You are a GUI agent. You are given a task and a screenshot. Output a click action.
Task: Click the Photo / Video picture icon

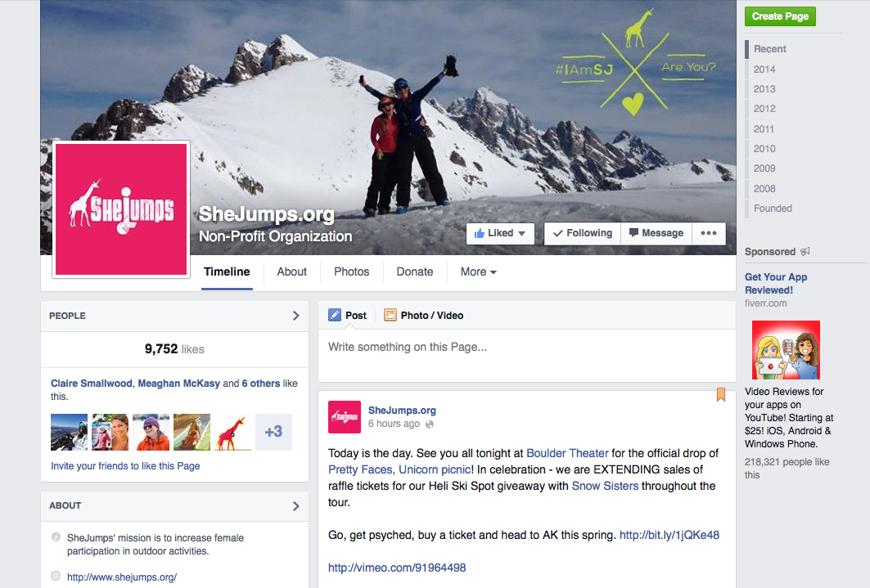(390, 316)
